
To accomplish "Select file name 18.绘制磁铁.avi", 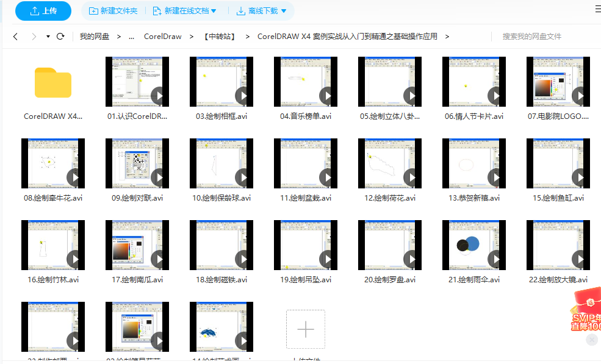I will click(221, 280).
